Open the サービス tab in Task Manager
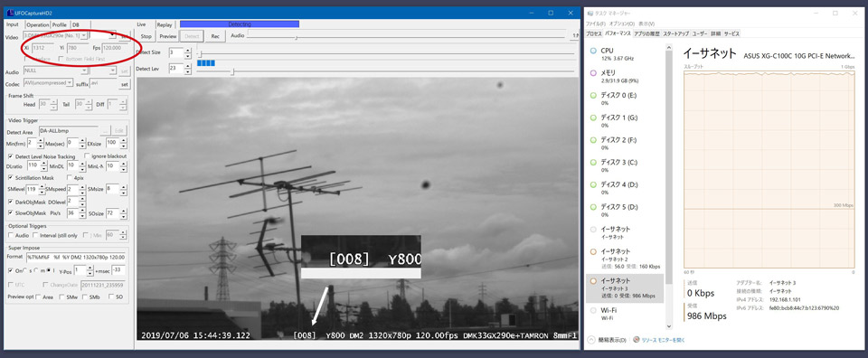The height and width of the screenshot is (358, 868). tap(731, 33)
